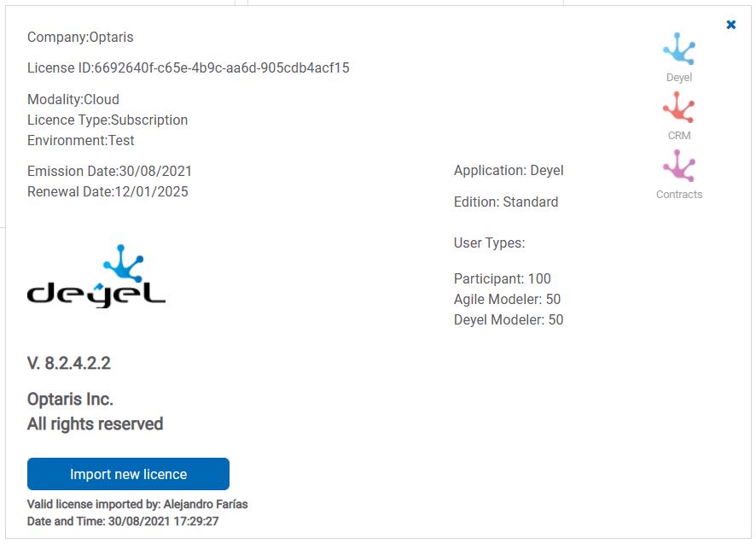
Task: Click the Emission Date 30/08/2021 text
Action: click(x=109, y=172)
